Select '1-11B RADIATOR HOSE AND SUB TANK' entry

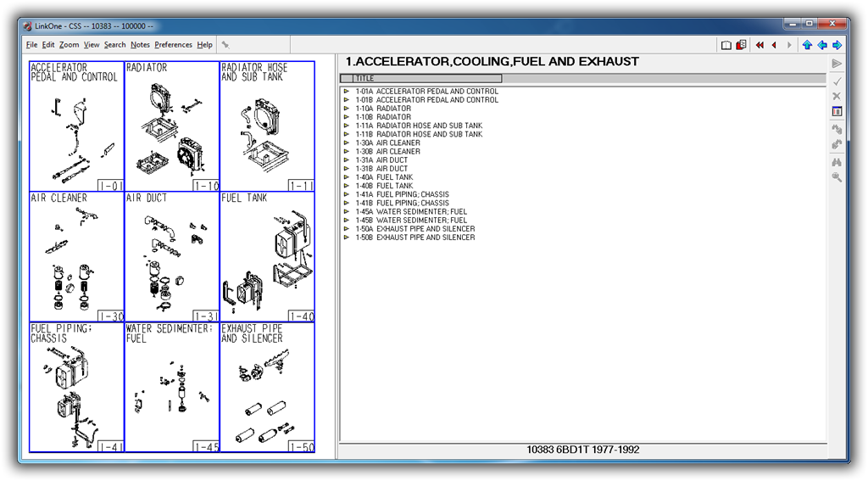tap(419, 134)
